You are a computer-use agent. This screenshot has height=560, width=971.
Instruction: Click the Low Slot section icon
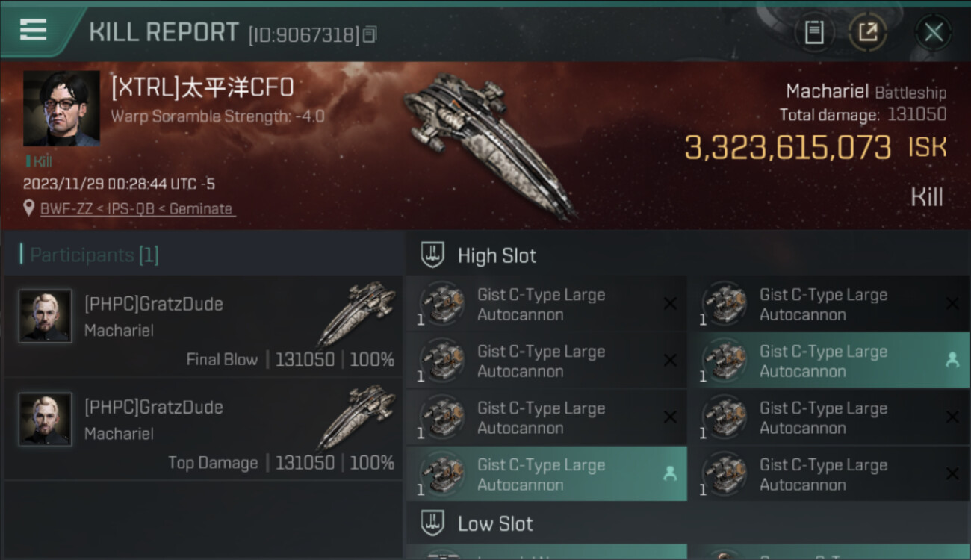point(434,523)
